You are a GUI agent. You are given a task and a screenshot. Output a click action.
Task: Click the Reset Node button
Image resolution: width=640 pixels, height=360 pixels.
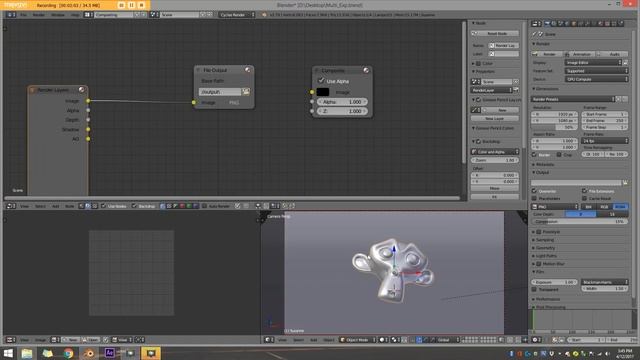495,33
